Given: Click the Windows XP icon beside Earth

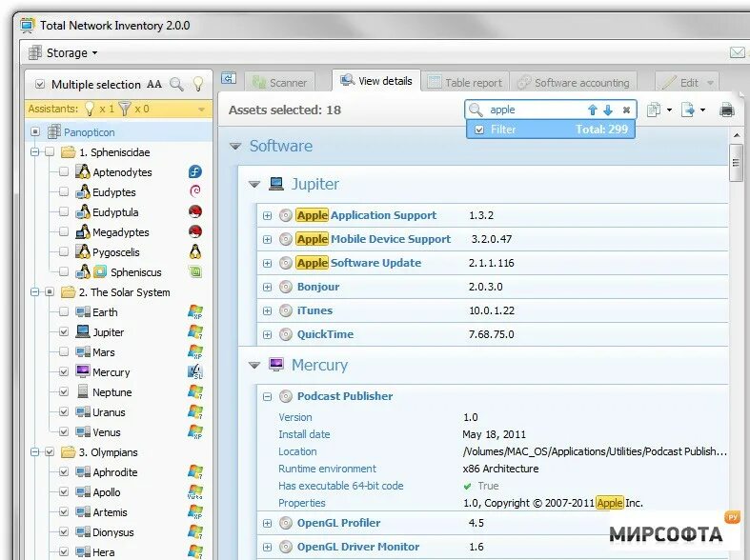Looking at the screenshot, I should tap(195, 312).
